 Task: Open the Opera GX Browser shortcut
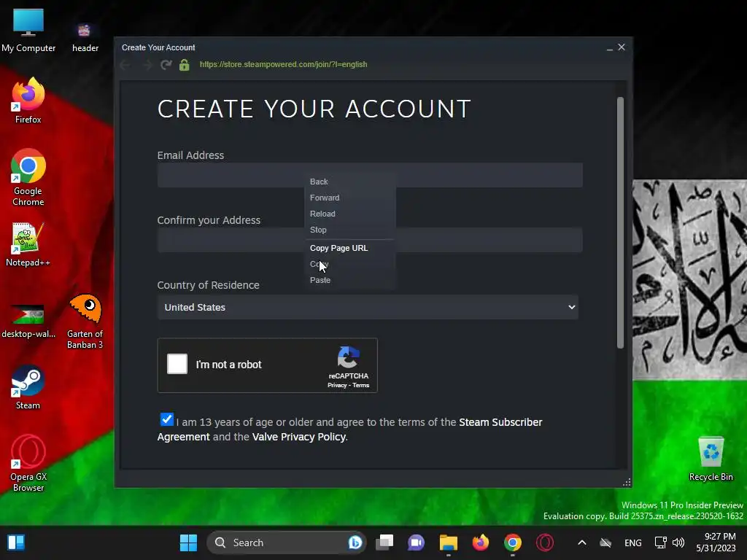[x=28, y=463]
